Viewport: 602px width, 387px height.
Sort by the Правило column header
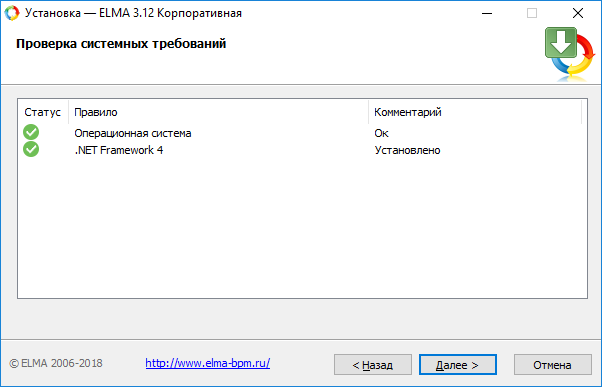pos(218,112)
